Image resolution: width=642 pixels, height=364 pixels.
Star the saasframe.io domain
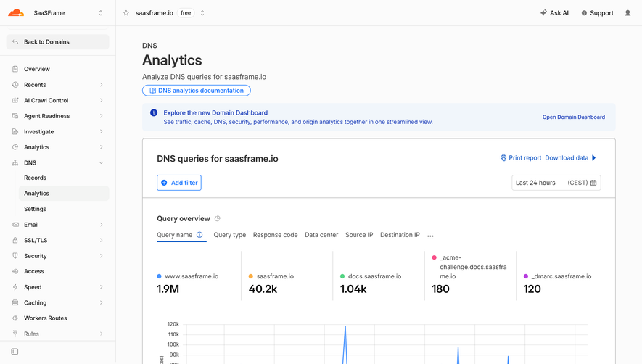[126, 13]
